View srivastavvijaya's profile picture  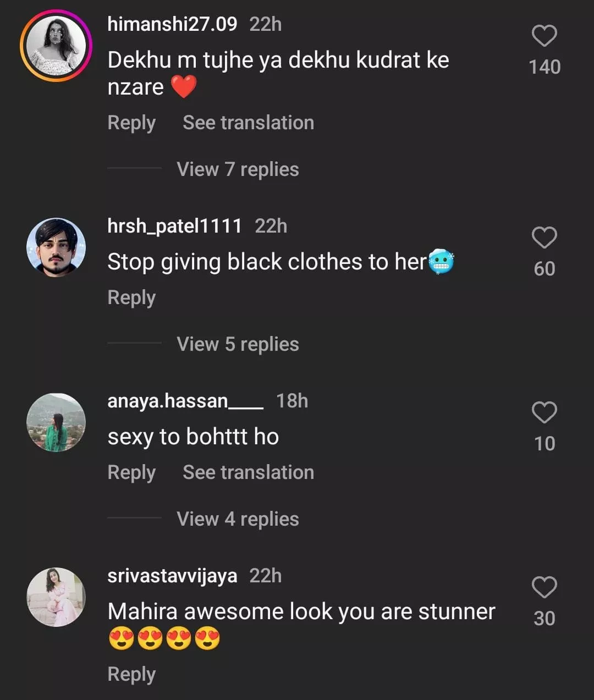56,597
